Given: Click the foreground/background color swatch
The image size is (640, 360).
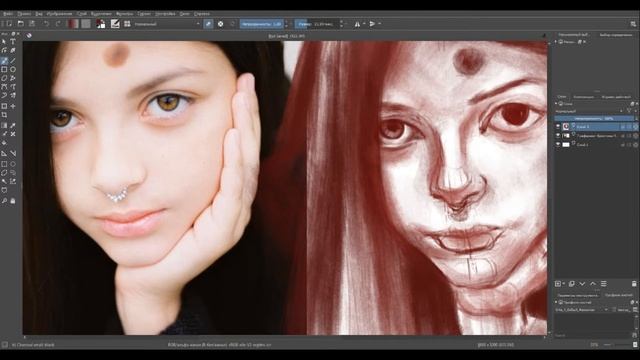Looking at the screenshot, I should (101, 24).
